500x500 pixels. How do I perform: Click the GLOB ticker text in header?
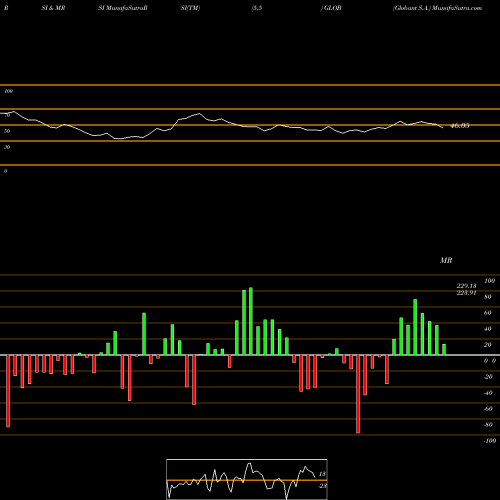coord(332,8)
